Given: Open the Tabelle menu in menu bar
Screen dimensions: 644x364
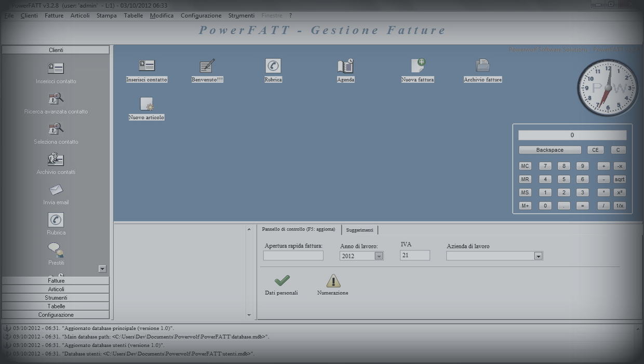Looking at the screenshot, I should tap(133, 16).
